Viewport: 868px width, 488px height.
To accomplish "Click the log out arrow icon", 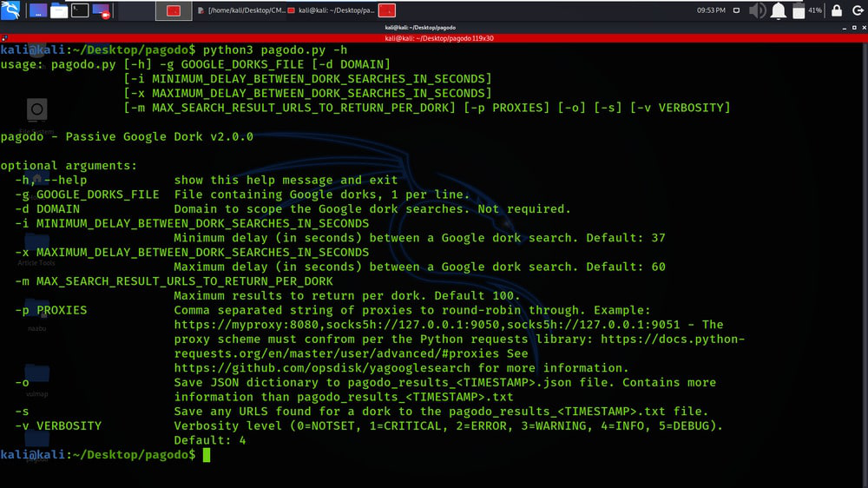I will point(858,10).
